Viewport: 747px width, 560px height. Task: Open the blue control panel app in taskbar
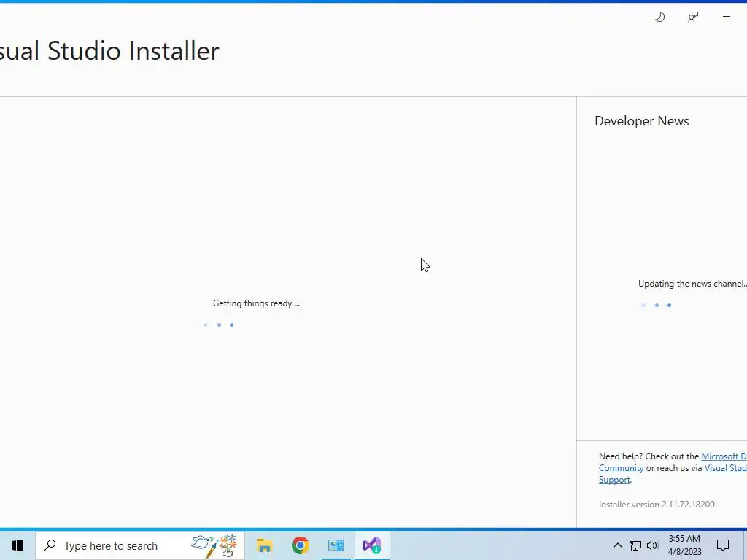click(336, 545)
